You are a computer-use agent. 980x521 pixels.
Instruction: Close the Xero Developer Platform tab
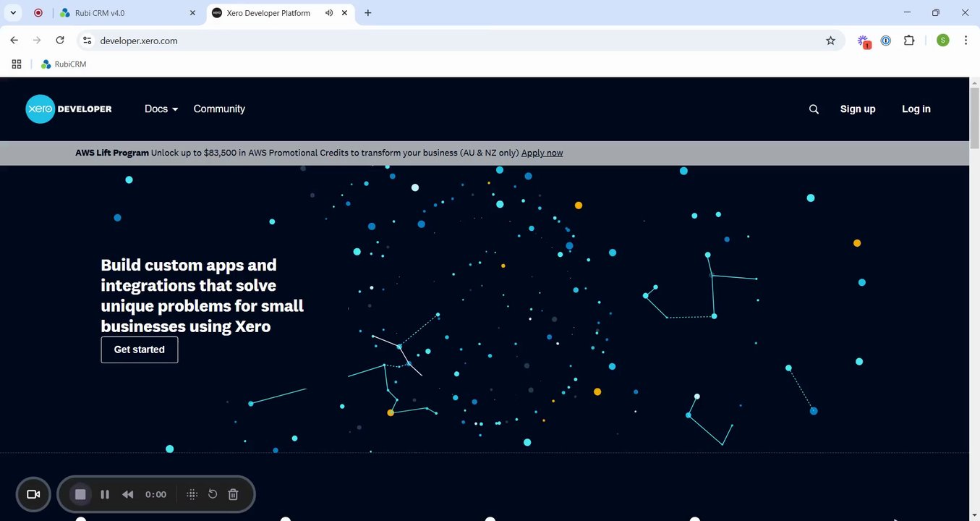coord(345,13)
